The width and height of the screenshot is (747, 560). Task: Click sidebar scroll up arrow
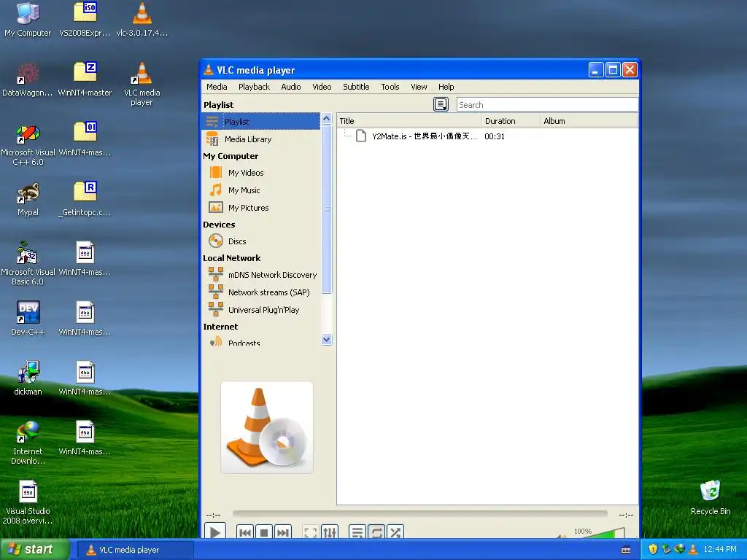tap(326, 119)
